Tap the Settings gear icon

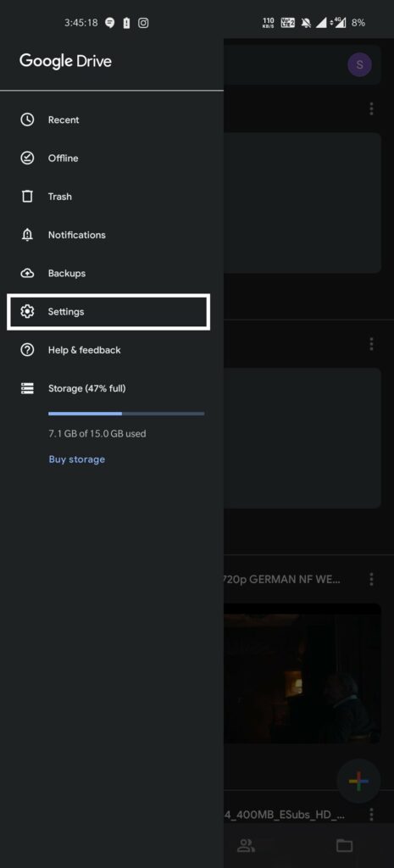click(27, 312)
